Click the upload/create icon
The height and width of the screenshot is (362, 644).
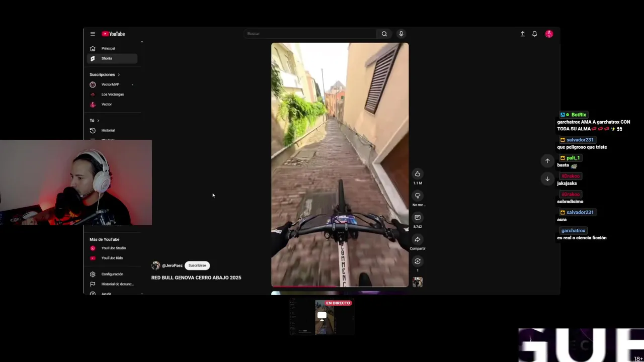click(x=522, y=34)
